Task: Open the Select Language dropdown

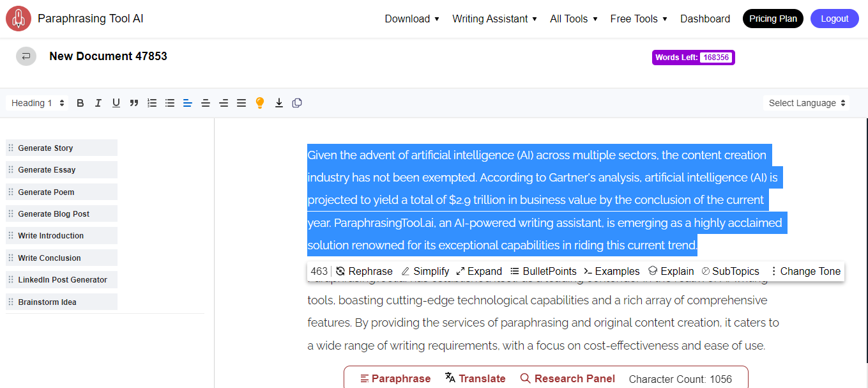Action: click(x=807, y=103)
